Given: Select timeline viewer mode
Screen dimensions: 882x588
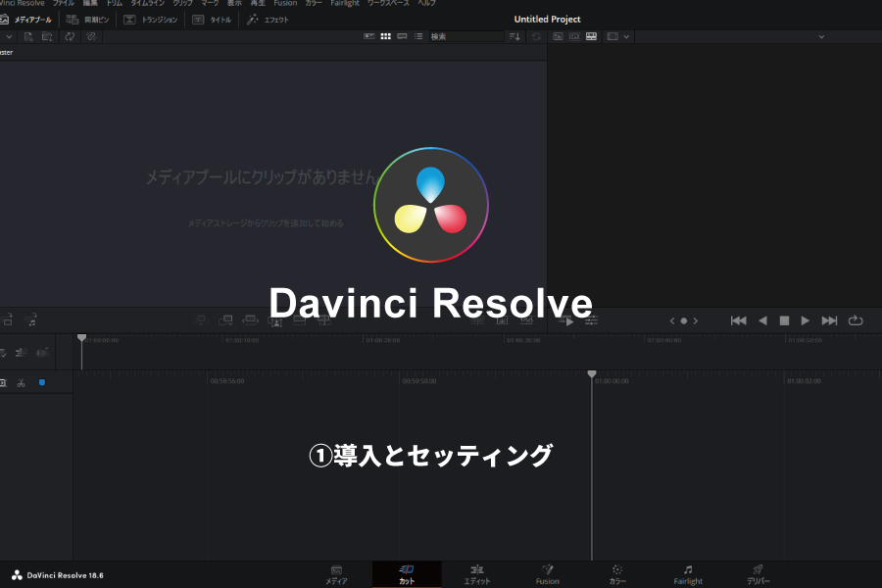Looking at the screenshot, I should [x=591, y=36].
